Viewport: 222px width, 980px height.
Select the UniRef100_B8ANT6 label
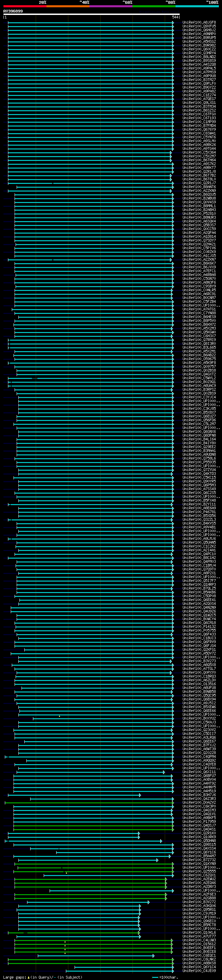coord(199,187)
